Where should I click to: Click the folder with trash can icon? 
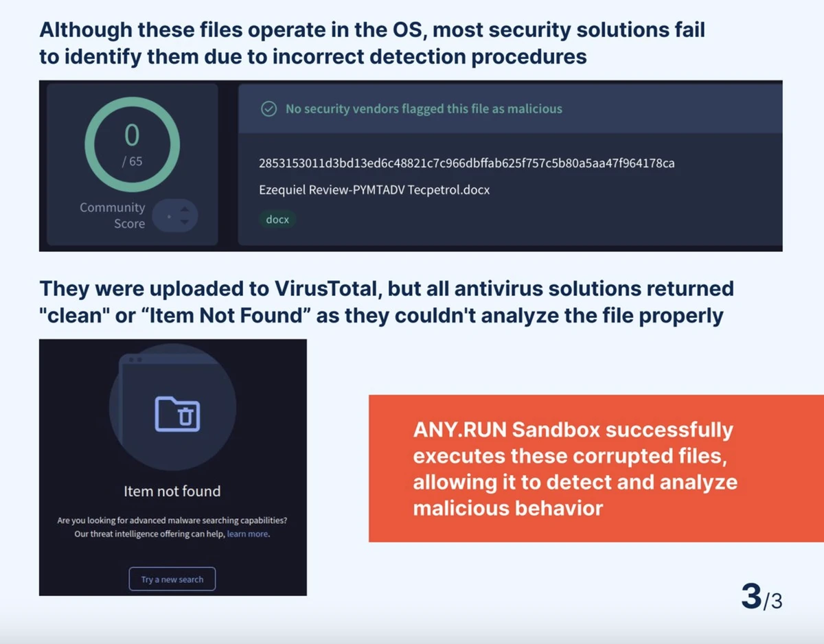tap(177, 413)
